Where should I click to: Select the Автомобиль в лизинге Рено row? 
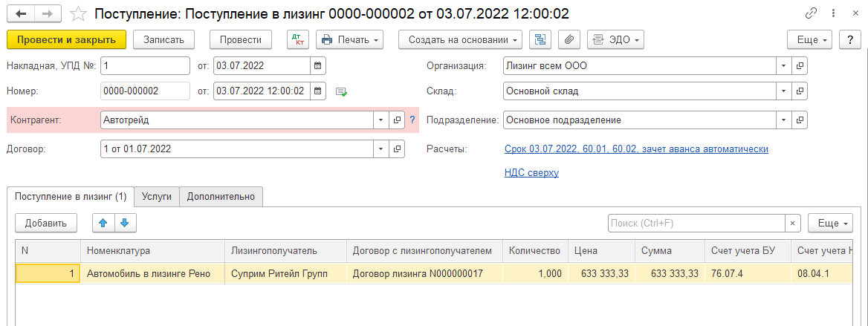pos(149,274)
